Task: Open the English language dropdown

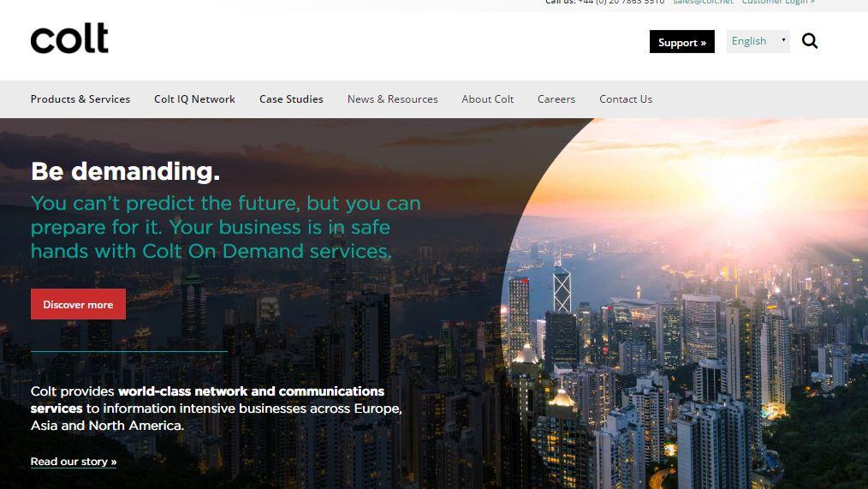Action: coord(758,41)
